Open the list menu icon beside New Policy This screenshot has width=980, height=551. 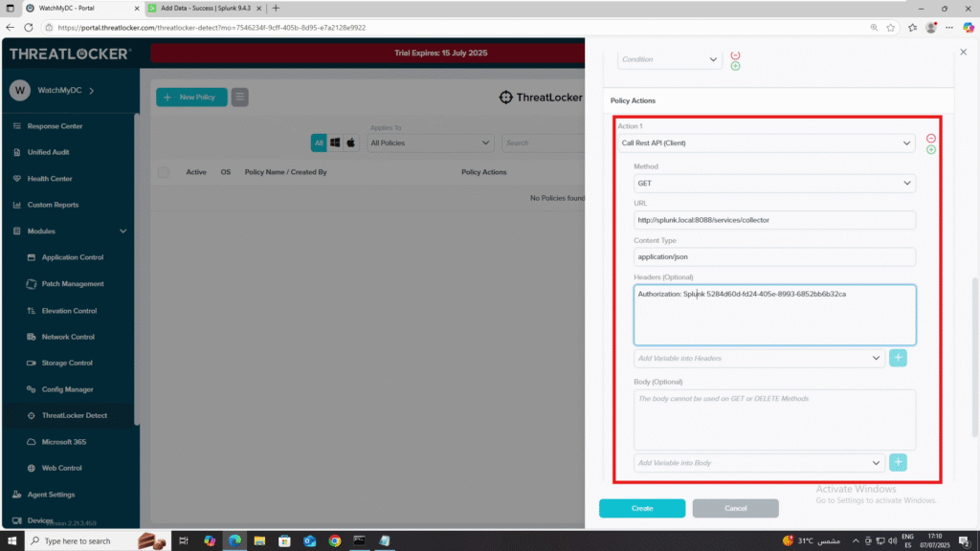coord(239,97)
